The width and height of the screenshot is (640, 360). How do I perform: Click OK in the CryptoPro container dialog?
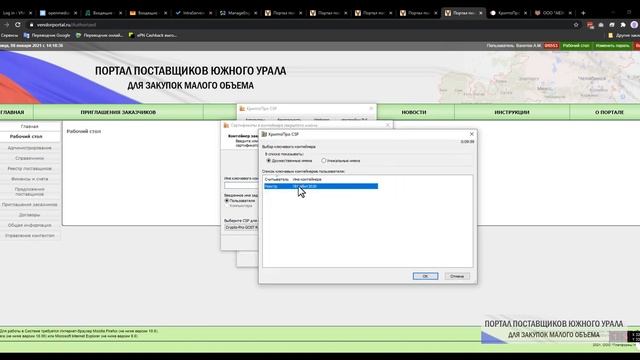tap(425, 276)
